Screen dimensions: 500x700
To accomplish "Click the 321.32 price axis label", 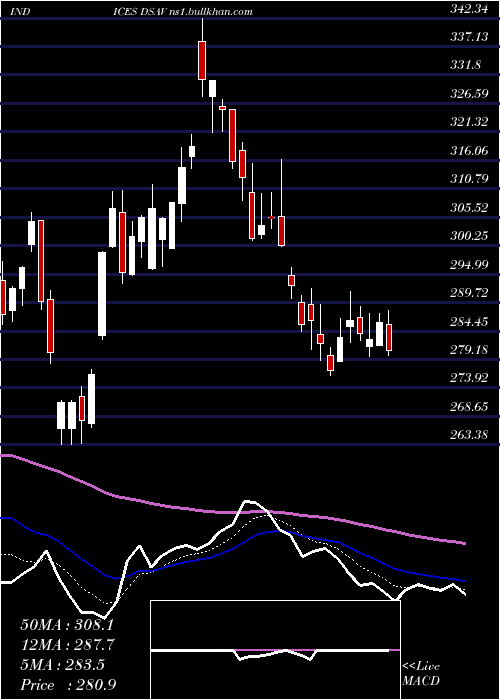I will pyautogui.click(x=468, y=122).
